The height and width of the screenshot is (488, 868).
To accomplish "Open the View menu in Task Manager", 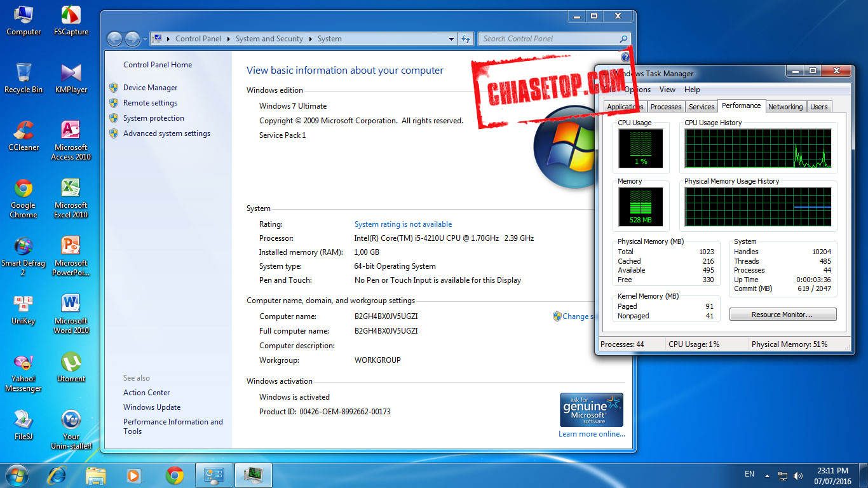I will (x=667, y=90).
